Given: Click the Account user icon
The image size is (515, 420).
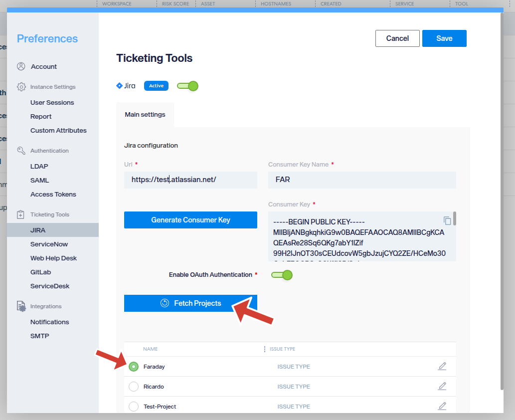Looking at the screenshot, I should point(21,66).
